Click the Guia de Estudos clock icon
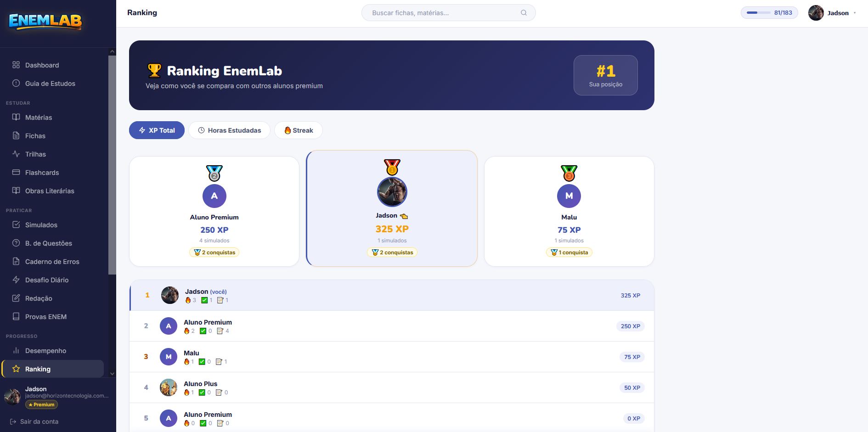This screenshot has width=868, height=432. point(16,84)
